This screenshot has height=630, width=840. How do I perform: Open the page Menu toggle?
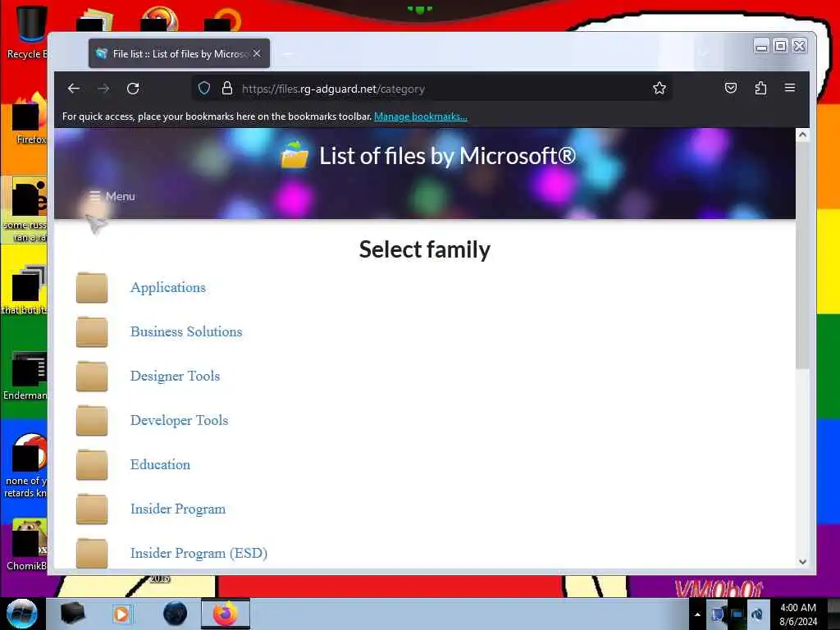112,196
